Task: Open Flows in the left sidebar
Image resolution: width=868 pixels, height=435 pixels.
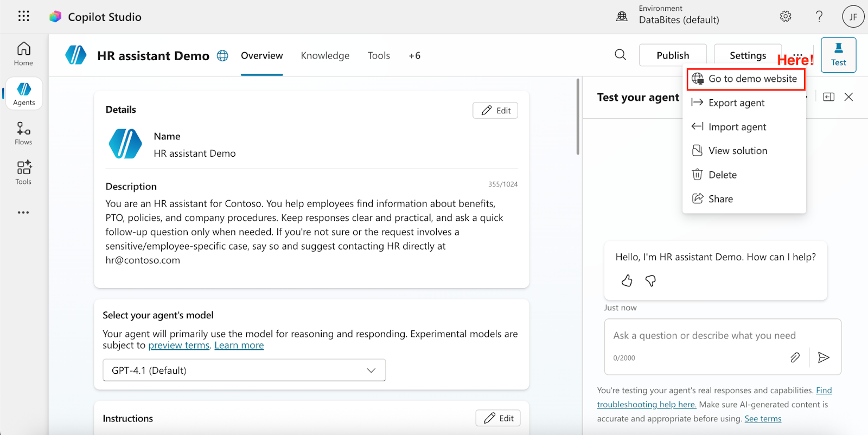Action: (23, 133)
